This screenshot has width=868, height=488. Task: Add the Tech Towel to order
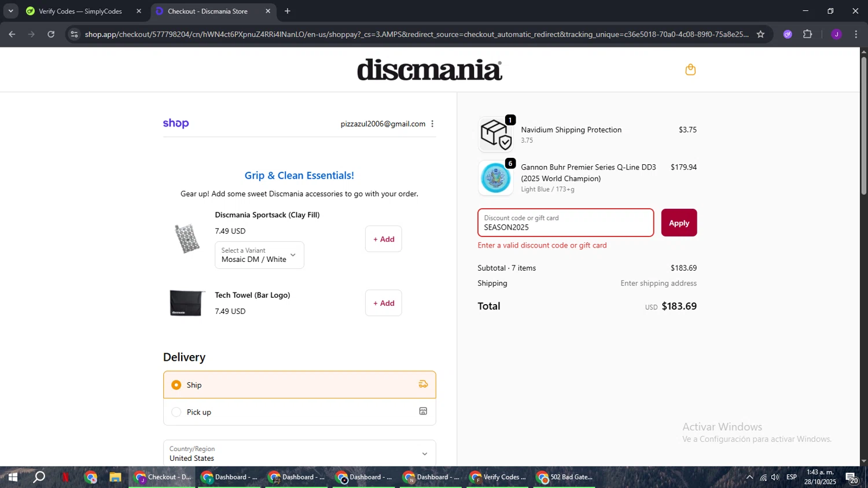pyautogui.click(x=383, y=303)
